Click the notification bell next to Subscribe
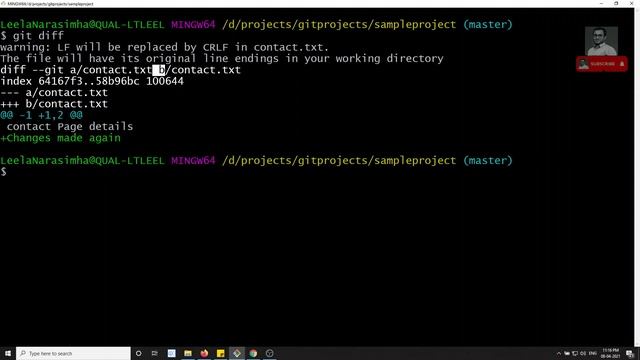640x360 pixels. (x=622, y=64)
